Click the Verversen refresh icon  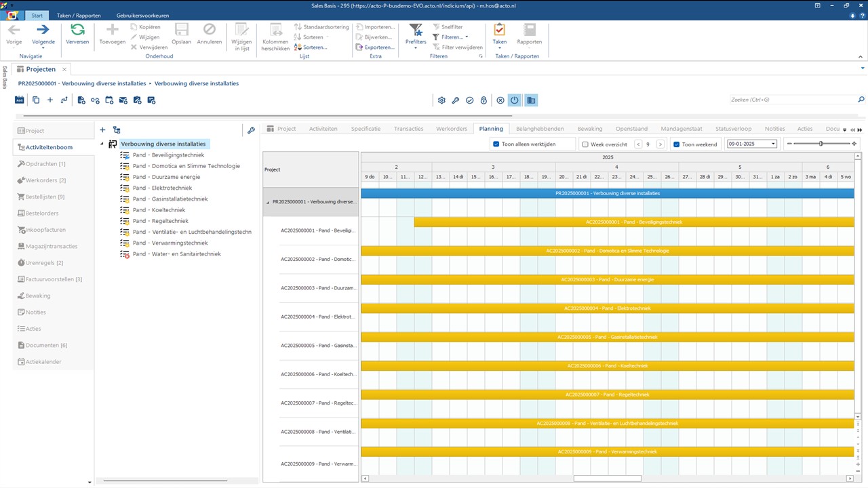77,30
